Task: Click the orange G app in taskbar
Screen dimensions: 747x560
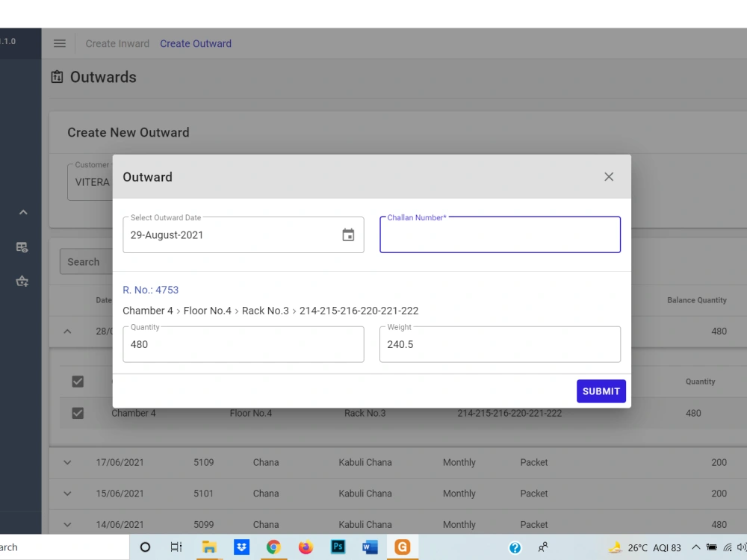Action: [x=402, y=547]
